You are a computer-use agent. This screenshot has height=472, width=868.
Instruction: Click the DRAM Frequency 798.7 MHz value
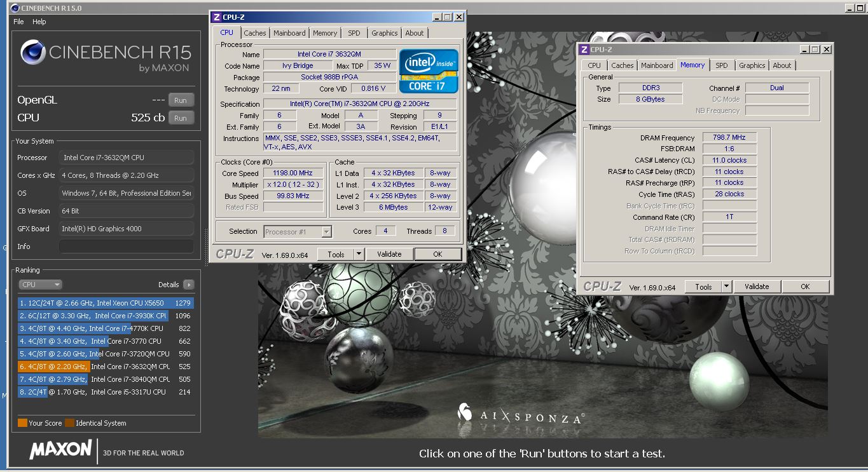[729, 137]
